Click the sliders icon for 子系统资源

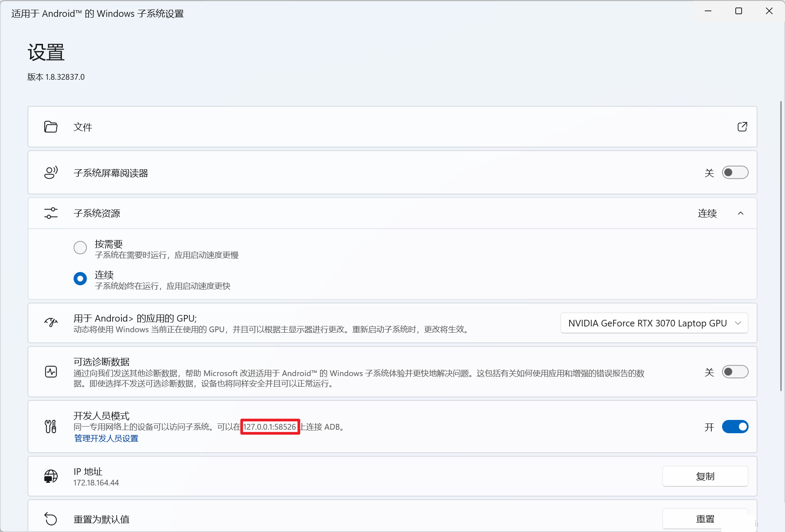[x=51, y=213]
